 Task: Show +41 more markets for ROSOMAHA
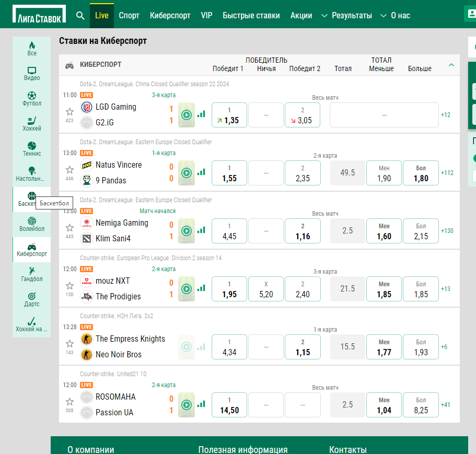click(446, 404)
